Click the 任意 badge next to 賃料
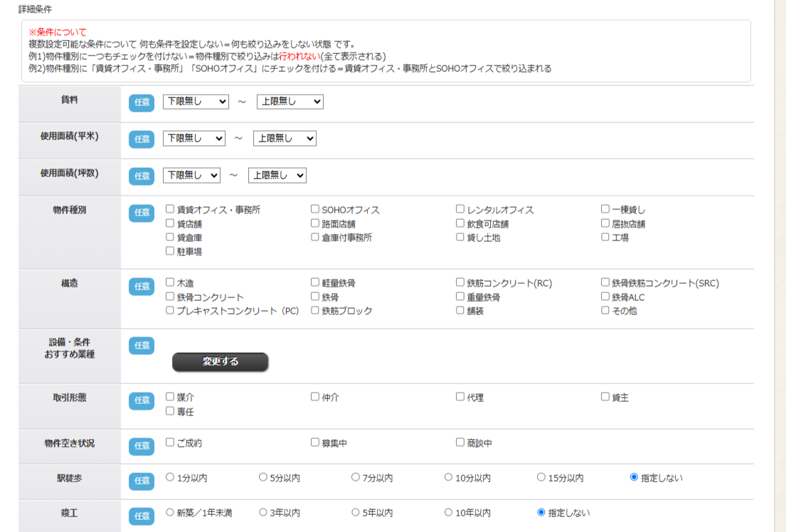This screenshot has height=532, width=786. tap(141, 102)
